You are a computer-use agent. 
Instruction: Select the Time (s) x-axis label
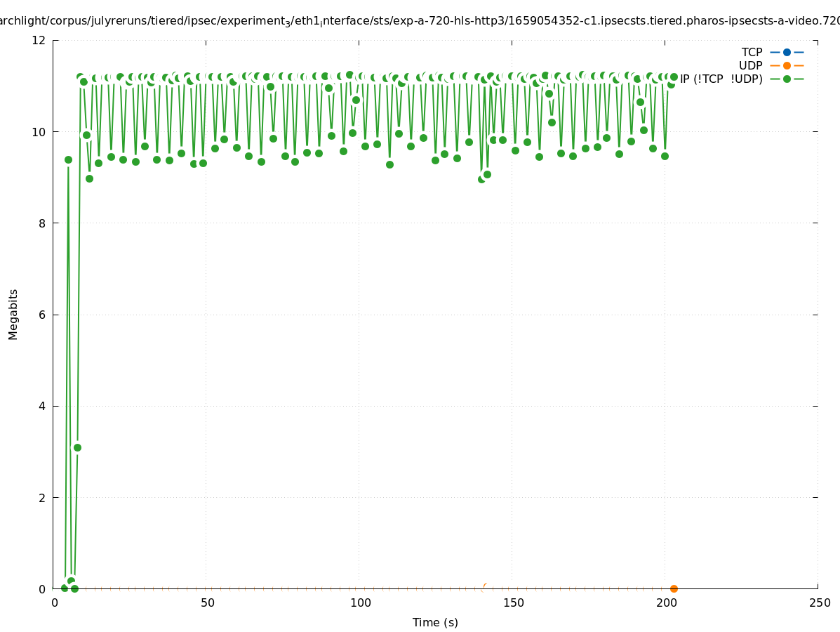[435, 622]
